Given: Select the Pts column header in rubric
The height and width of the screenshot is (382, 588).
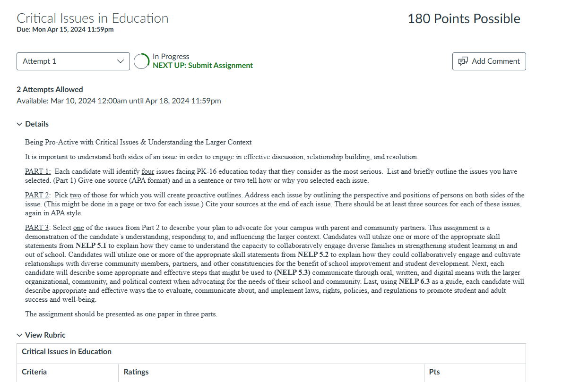Looking at the screenshot, I should tap(434, 372).
